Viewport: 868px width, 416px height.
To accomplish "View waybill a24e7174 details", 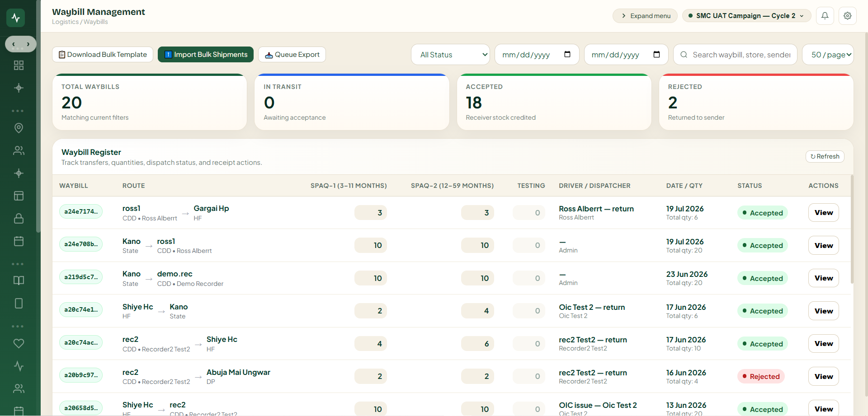I will pos(824,213).
